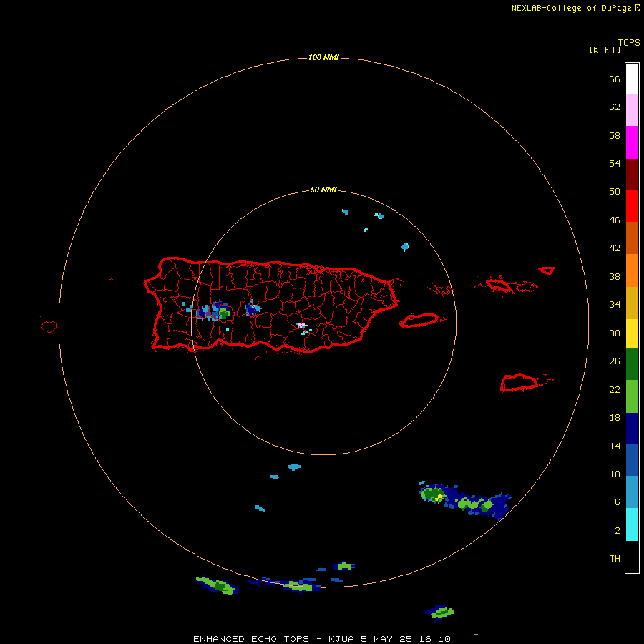Select the 100 NMI range ring label
This screenshot has height=644, width=644.
323,57
